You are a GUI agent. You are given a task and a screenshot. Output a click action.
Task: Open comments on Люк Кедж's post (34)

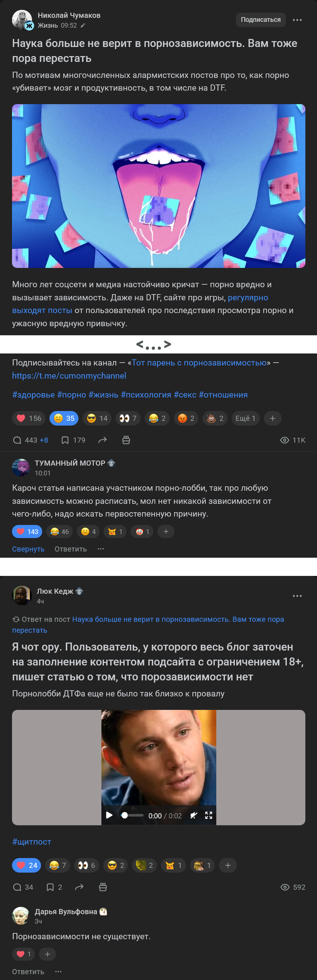(23, 887)
